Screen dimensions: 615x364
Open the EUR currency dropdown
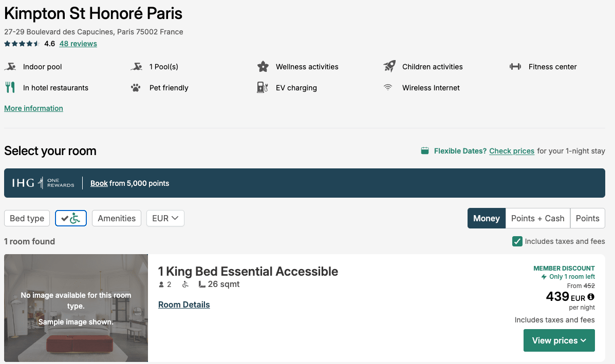click(x=165, y=218)
